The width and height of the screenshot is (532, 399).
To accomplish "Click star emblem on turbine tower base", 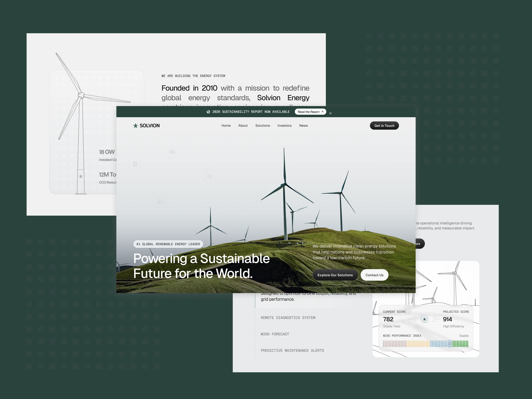I will tap(81, 176).
